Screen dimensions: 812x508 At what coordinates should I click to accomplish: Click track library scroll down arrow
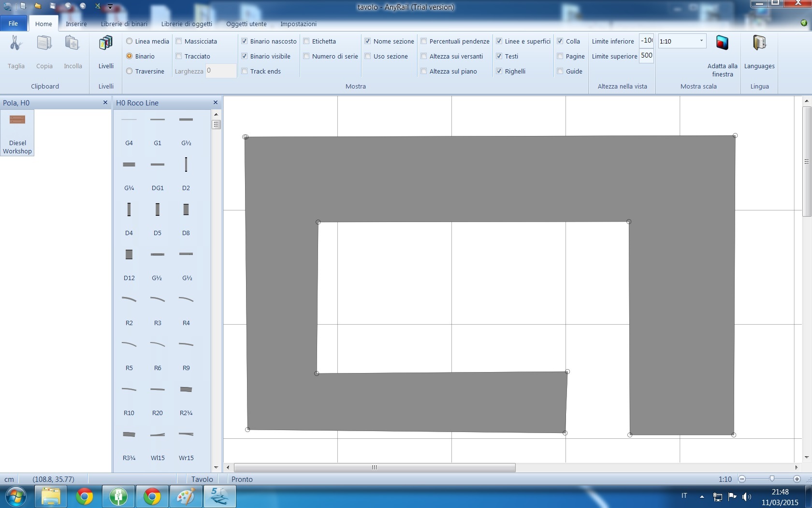pos(216,467)
